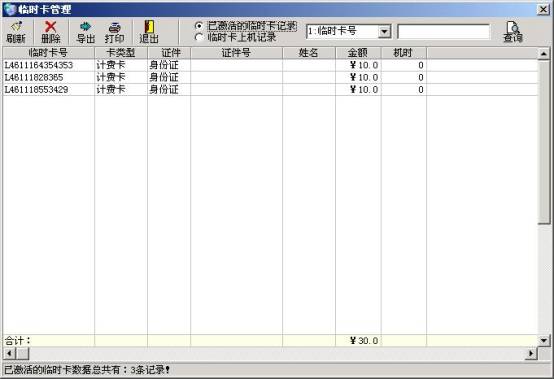Click the 刷新 refresh toolbar icon
Viewport: 554px width, 379px height.
point(16,26)
